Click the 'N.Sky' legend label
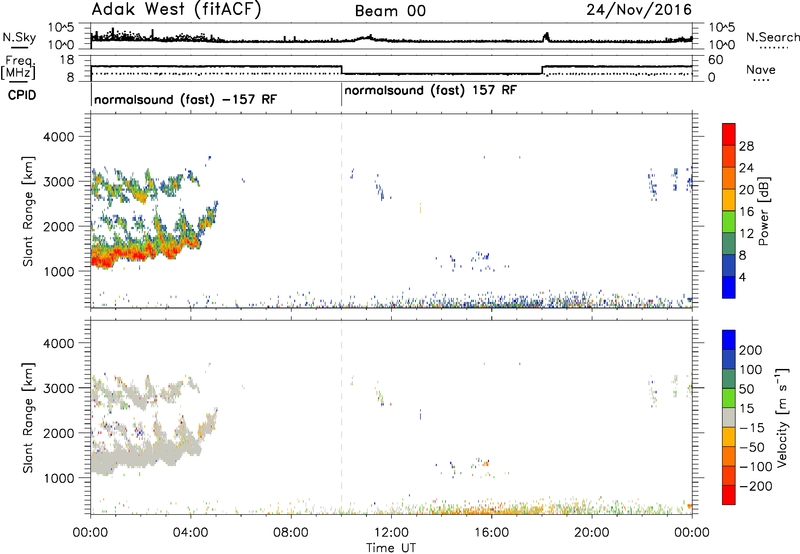 click(19, 37)
